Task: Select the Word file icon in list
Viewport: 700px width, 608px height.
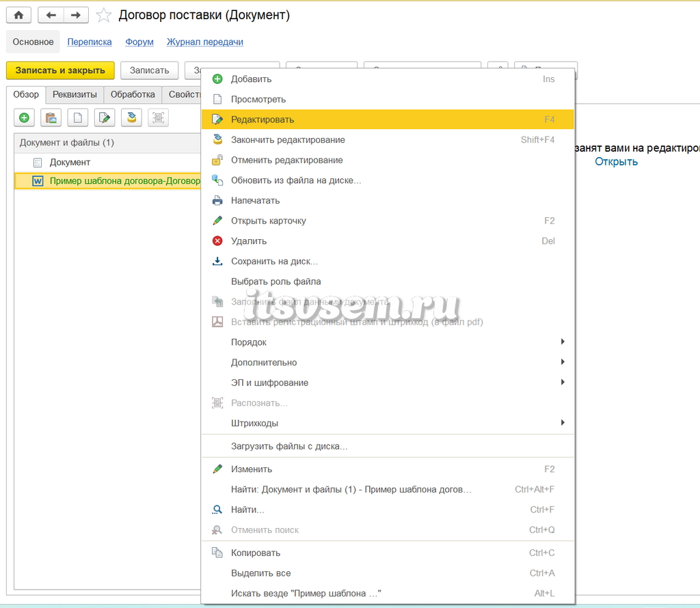Action: click(38, 180)
